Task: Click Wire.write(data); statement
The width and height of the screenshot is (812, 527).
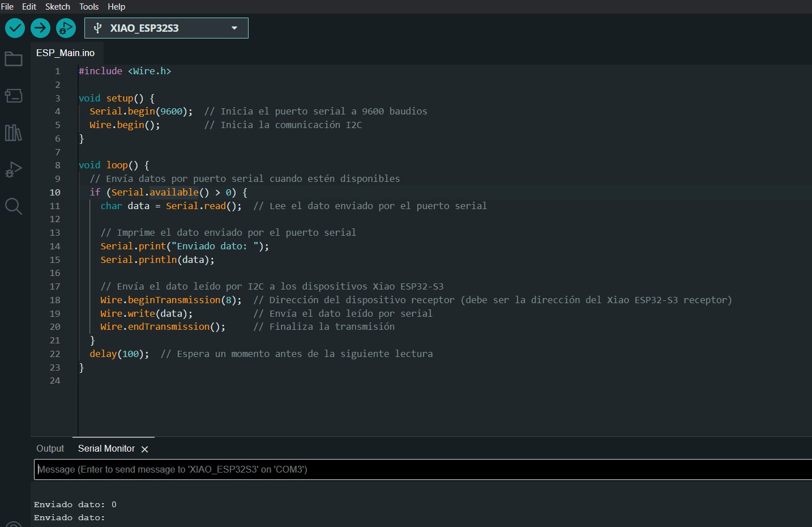Action: tap(146, 313)
